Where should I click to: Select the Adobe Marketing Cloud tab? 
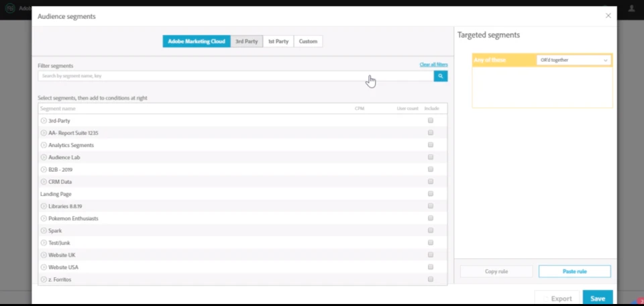197,42
